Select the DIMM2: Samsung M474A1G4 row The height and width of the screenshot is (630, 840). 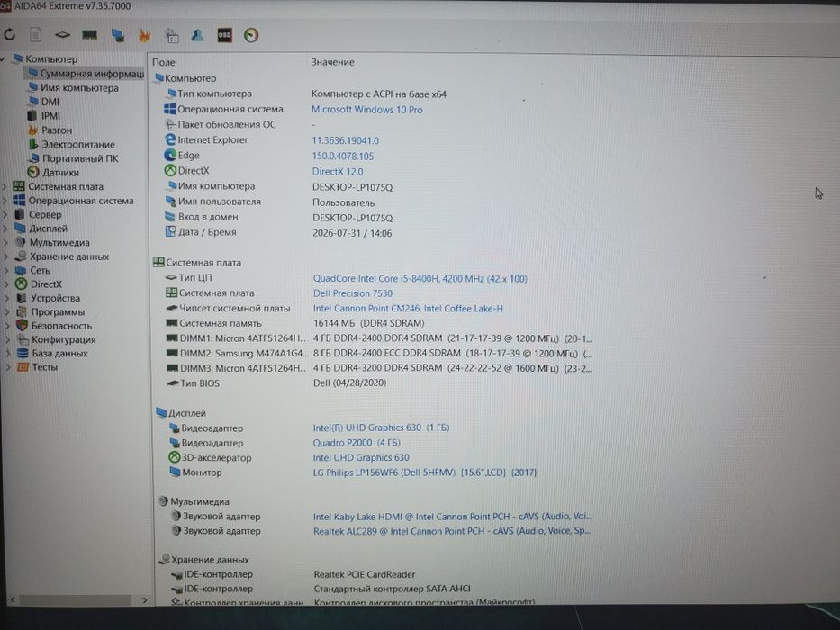tap(379, 354)
